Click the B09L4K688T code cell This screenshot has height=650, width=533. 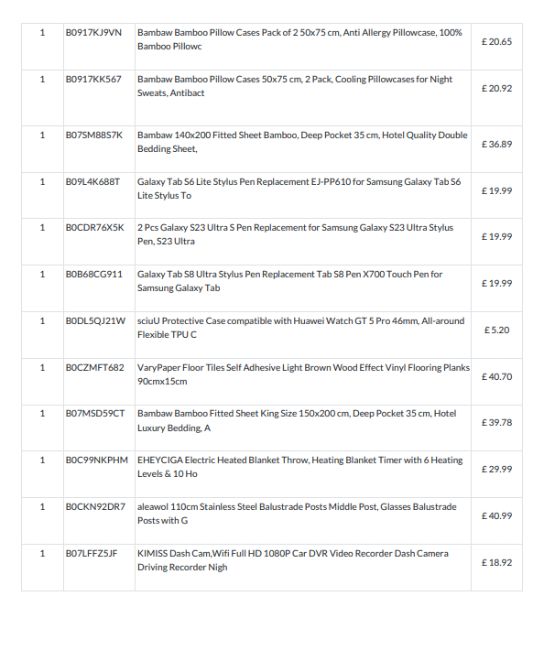click(x=92, y=182)
